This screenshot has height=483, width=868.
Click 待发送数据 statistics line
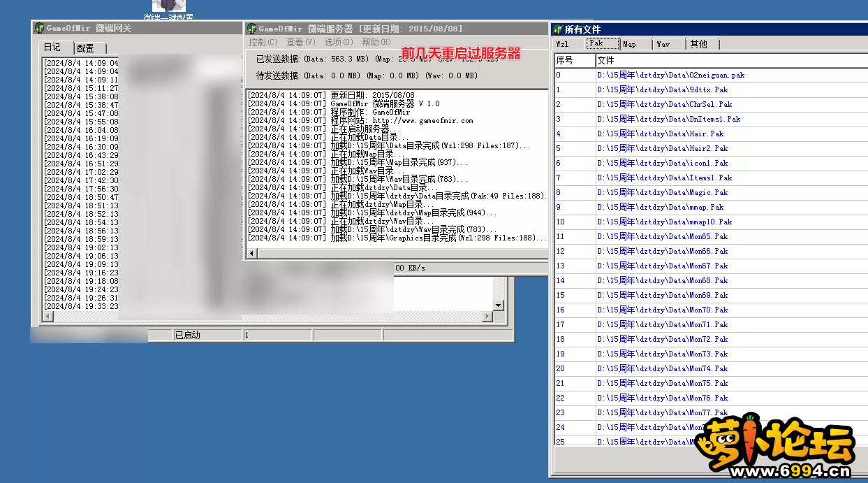(367, 75)
